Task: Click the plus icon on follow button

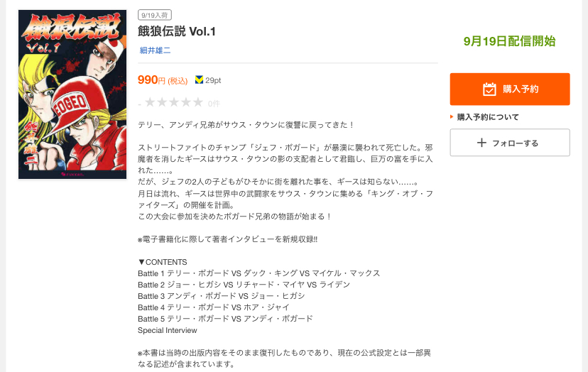Action: [481, 143]
